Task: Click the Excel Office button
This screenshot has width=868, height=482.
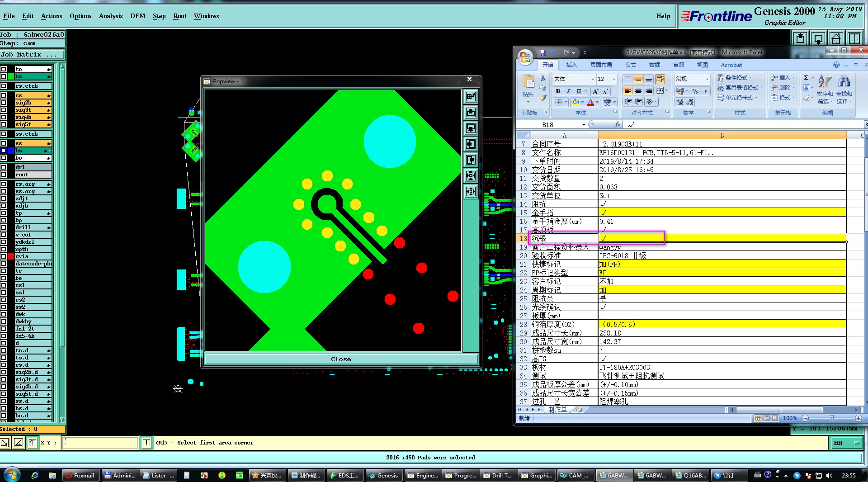Action: pos(525,57)
